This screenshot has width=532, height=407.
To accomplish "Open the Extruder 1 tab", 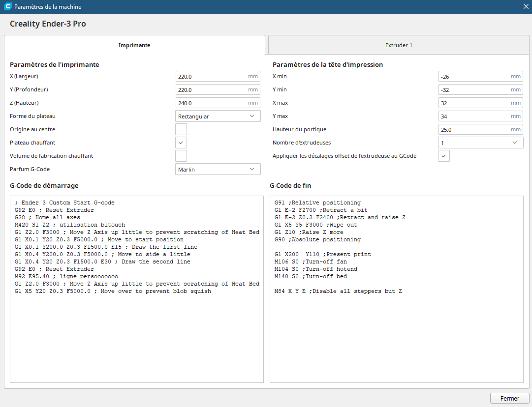I will [399, 45].
